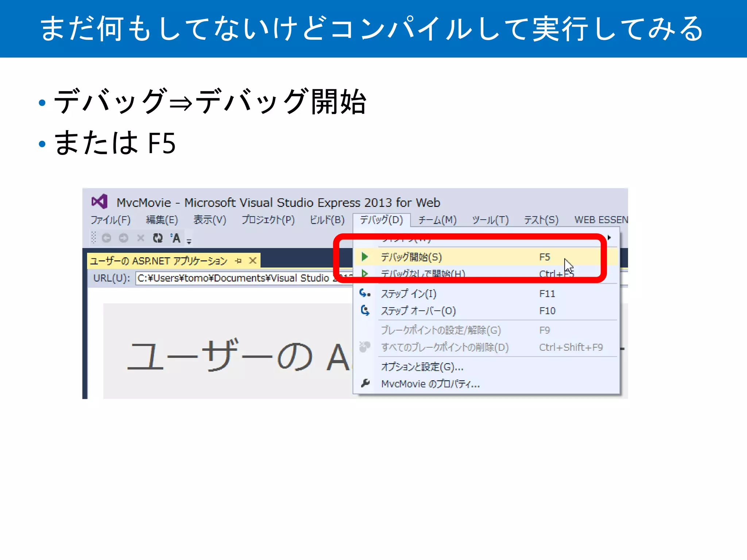Choose デバッグなしで開始(H) menu item
The width and height of the screenshot is (747, 560).
[x=487, y=274]
